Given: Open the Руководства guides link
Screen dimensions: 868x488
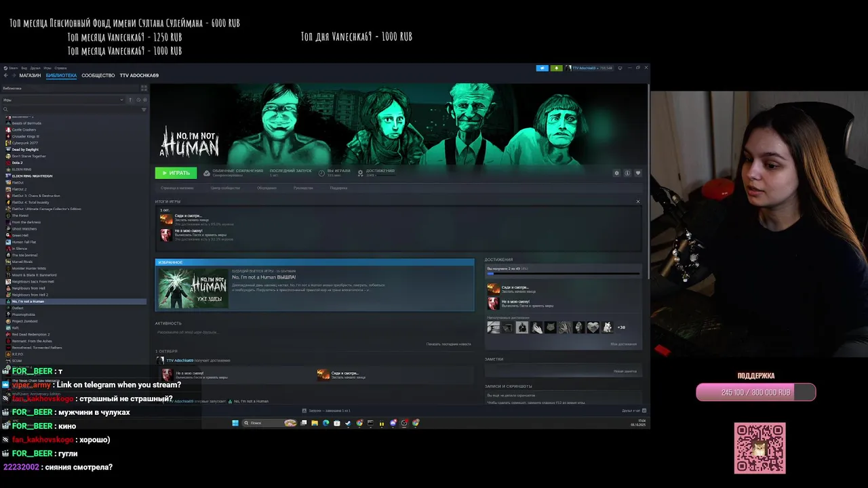Looking at the screenshot, I should (x=303, y=188).
